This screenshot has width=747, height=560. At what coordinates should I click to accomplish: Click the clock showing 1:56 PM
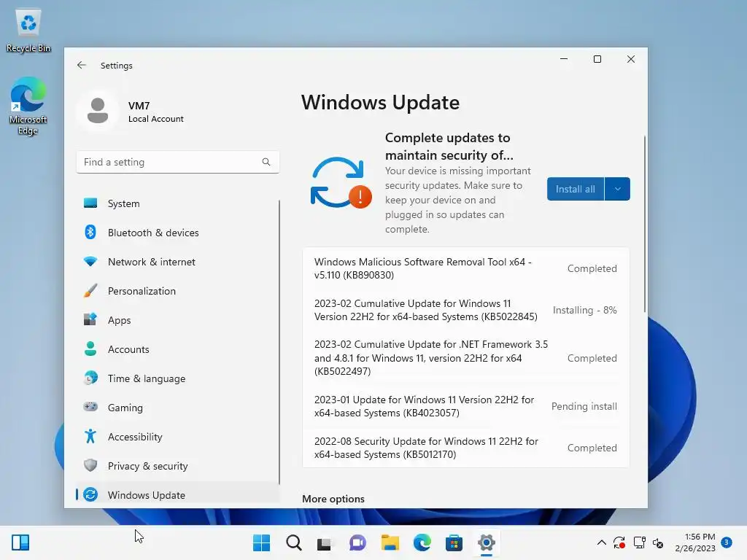700,537
